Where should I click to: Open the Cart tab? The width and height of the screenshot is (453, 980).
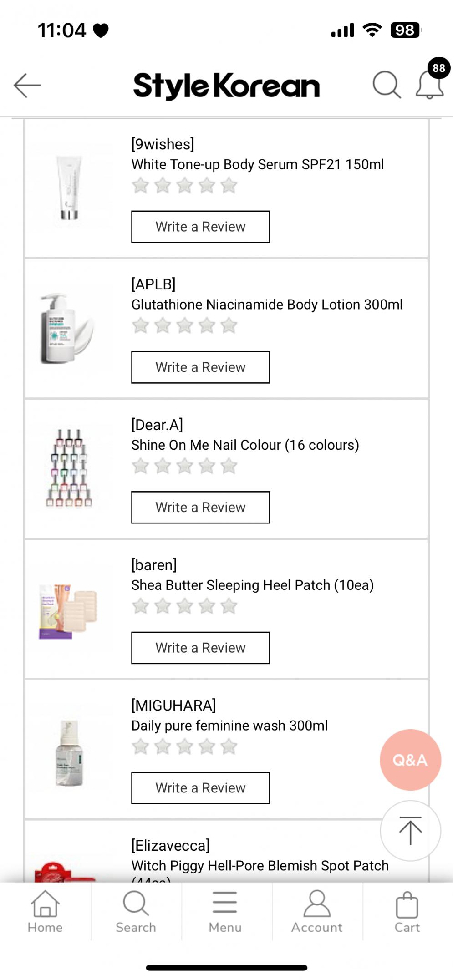tap(407, 912)
